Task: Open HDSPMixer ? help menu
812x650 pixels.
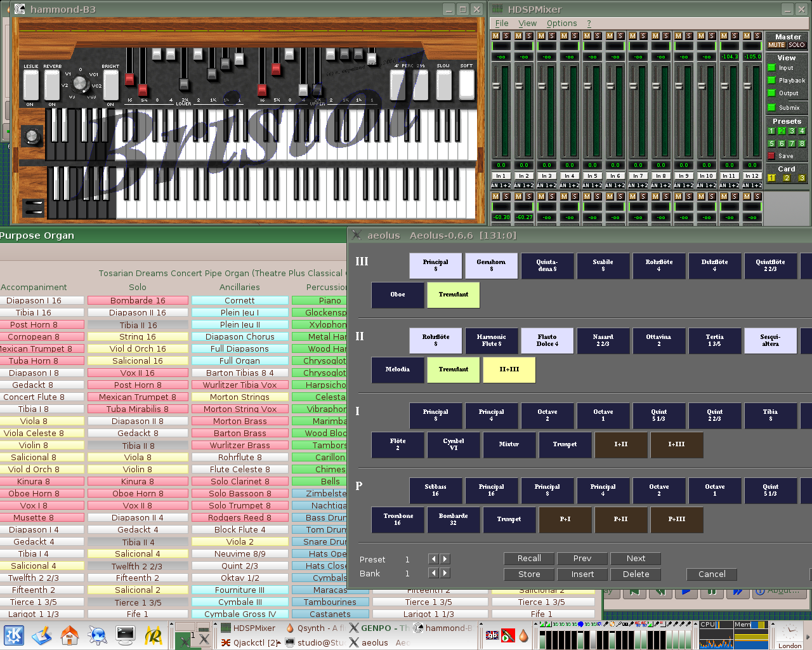Action: click(x=589, y=23)
